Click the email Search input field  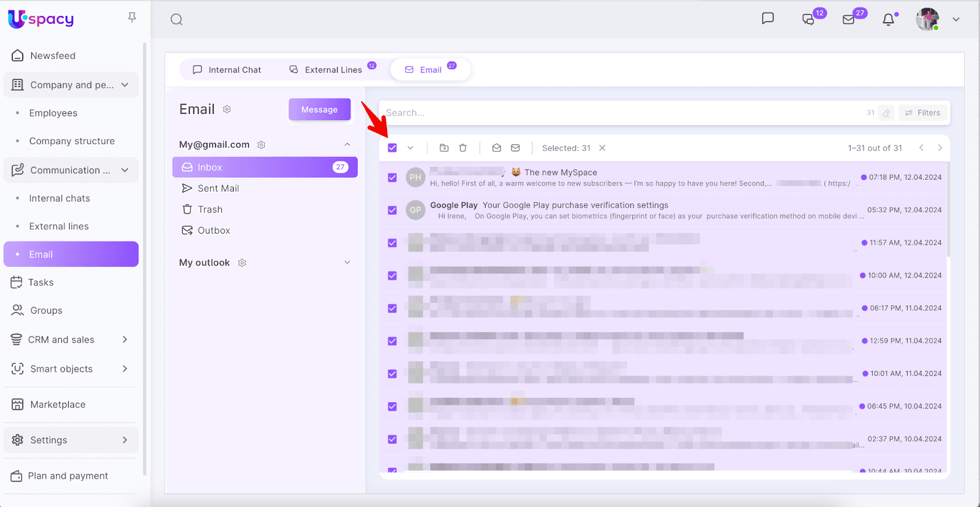click(x=619, y=113)
